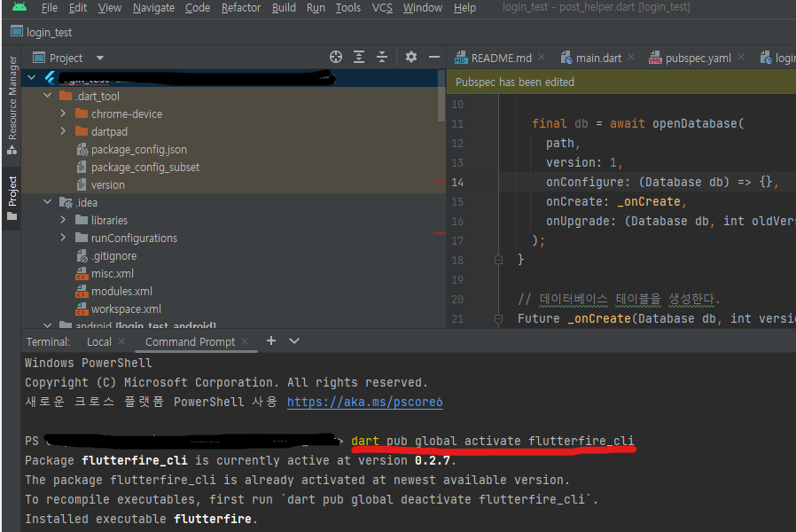Switch to the pubspec.yaml editor tab
The image size is (796, 532).
pyautogui.click(x=698, y=58)
